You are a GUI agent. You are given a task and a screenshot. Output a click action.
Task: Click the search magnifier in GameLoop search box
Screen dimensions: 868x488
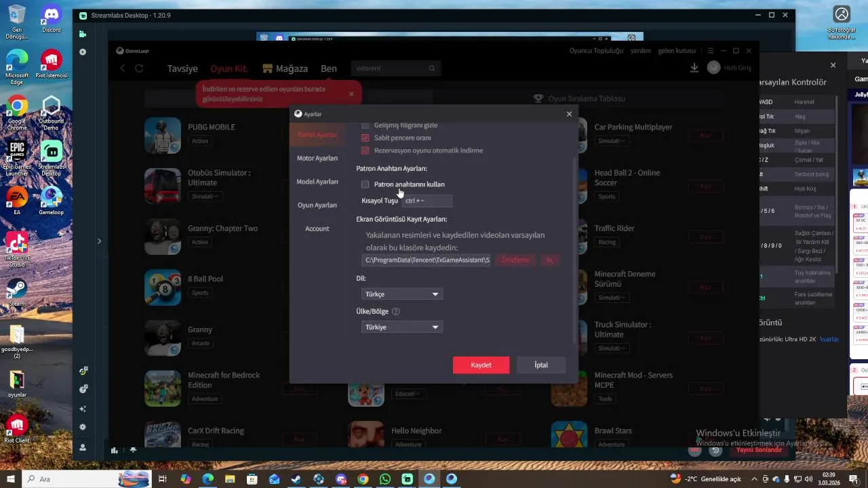click(432, 68)
